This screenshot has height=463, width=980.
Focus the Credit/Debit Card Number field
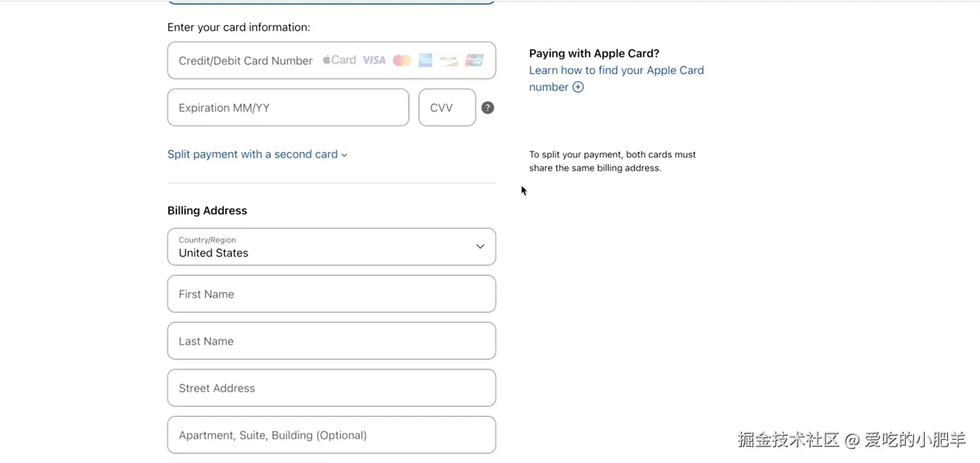(245, 61)
